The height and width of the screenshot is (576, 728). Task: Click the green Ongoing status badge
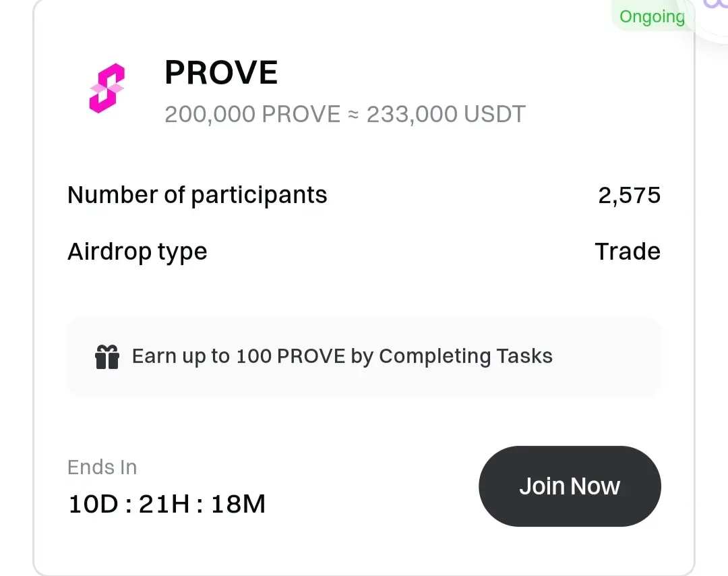pos(652,16)
